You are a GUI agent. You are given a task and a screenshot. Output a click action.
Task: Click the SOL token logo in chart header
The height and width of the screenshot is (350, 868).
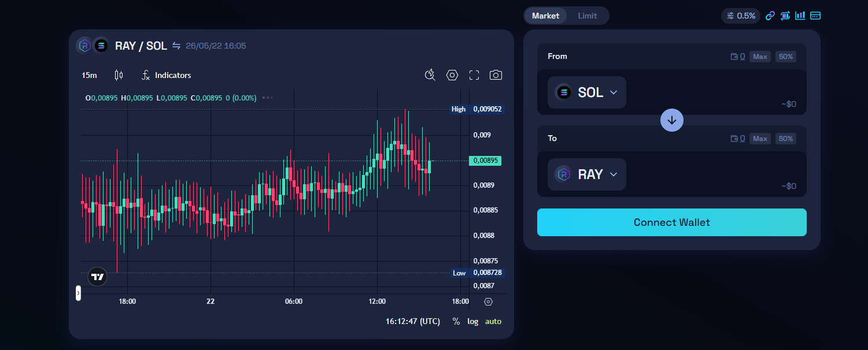[x=101, y=45]
